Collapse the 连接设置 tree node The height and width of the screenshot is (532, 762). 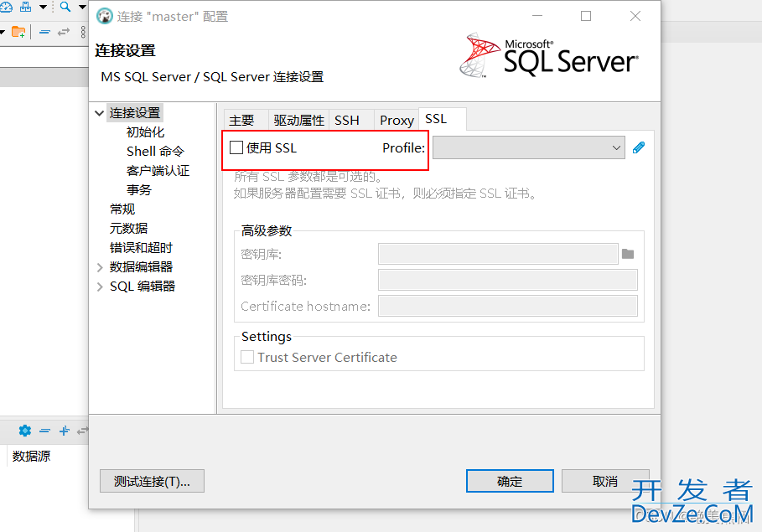[99, 113]
